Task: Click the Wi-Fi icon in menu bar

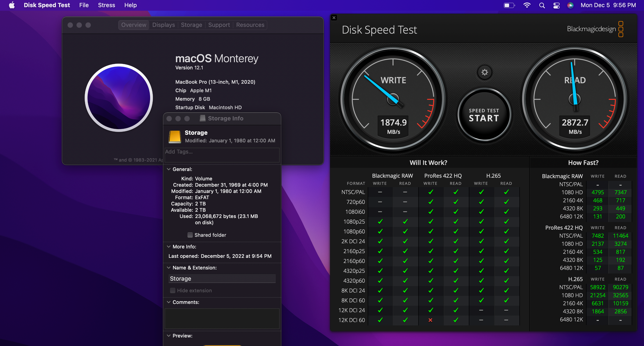Action: click(x=527, y=5)
